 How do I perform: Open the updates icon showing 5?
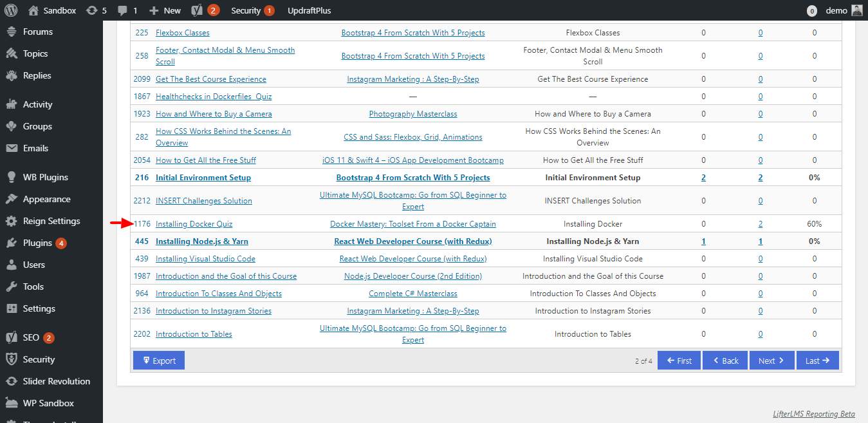tap(92, 10)
